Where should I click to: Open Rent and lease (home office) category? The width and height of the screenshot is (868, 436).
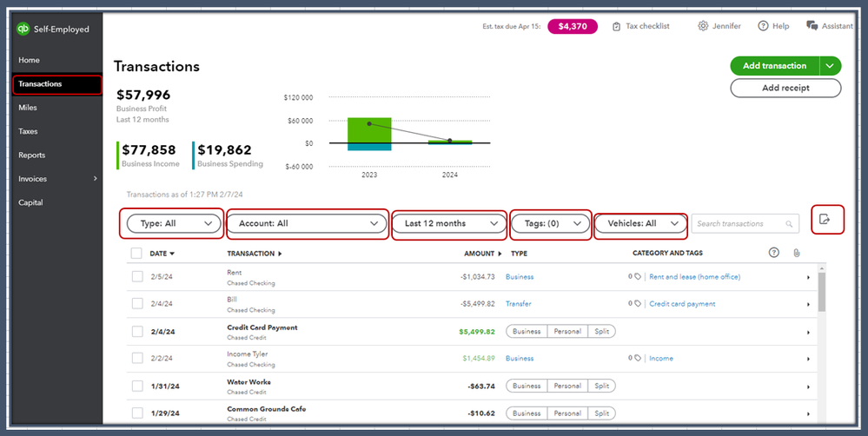tap(695, 277)
